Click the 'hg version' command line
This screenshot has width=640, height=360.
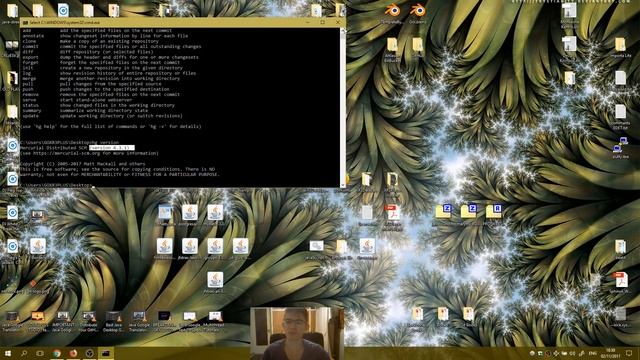(x=70, y=142)
